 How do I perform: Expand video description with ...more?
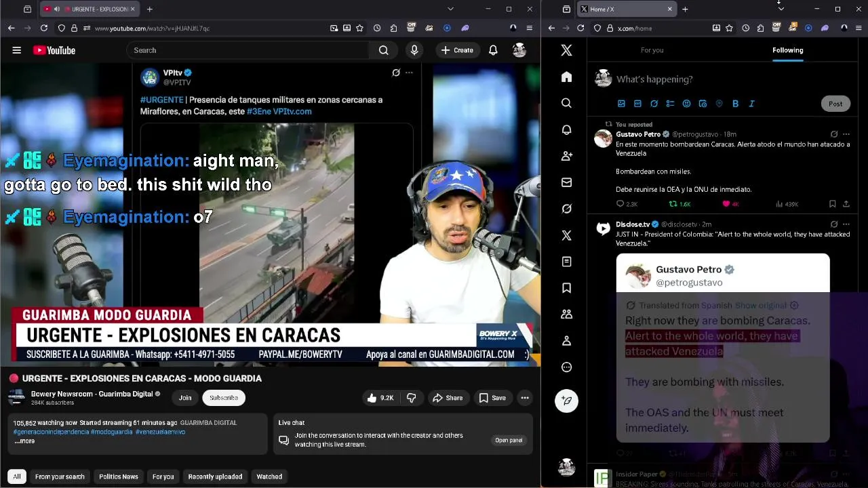24,441
